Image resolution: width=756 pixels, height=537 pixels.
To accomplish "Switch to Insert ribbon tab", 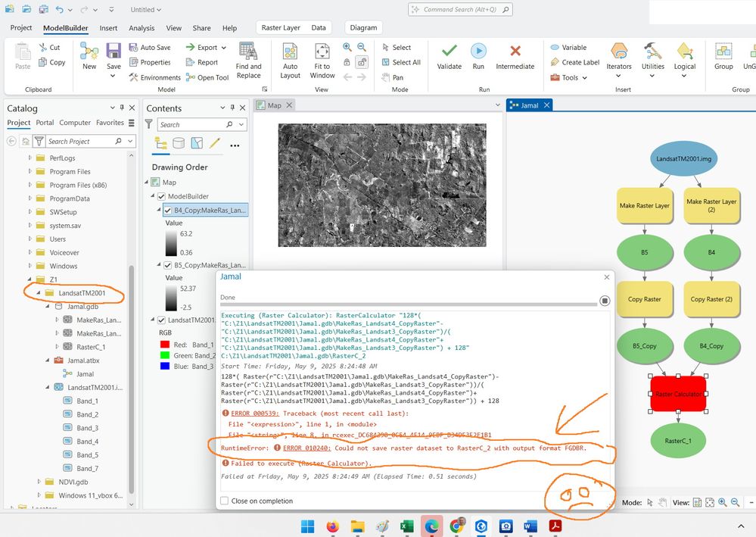I will (x=108, y=28).
